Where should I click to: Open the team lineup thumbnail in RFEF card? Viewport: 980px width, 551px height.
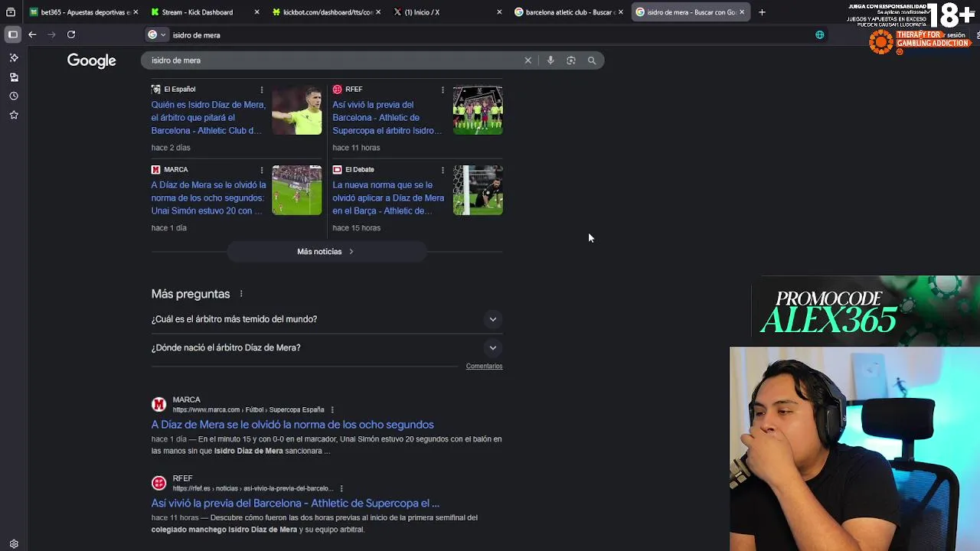(x=478, y=110)
